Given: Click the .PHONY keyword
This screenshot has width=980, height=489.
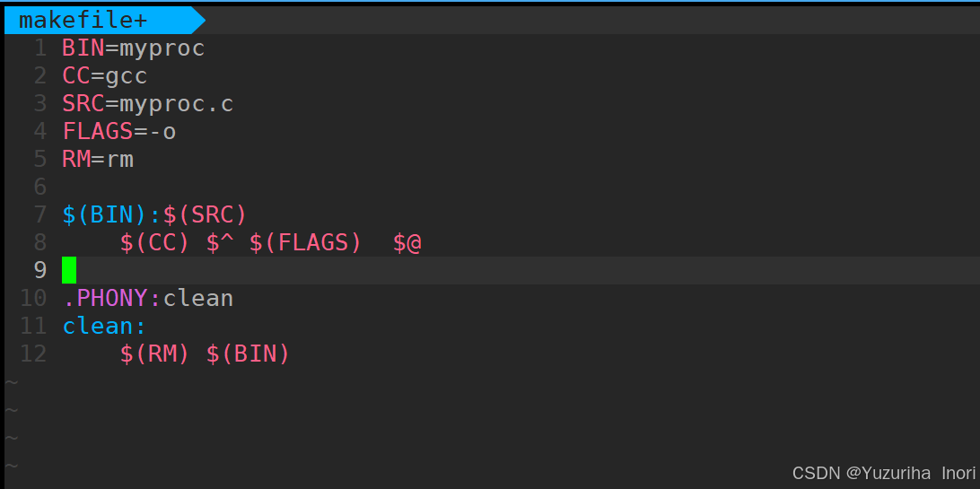Looking at the screenshot, I should (104, 298).
